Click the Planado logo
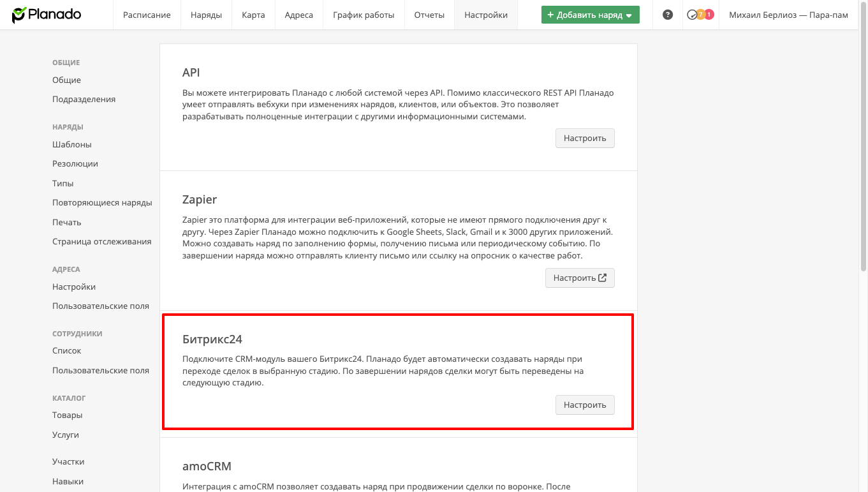The image size is (868, 492). [47, 14]
